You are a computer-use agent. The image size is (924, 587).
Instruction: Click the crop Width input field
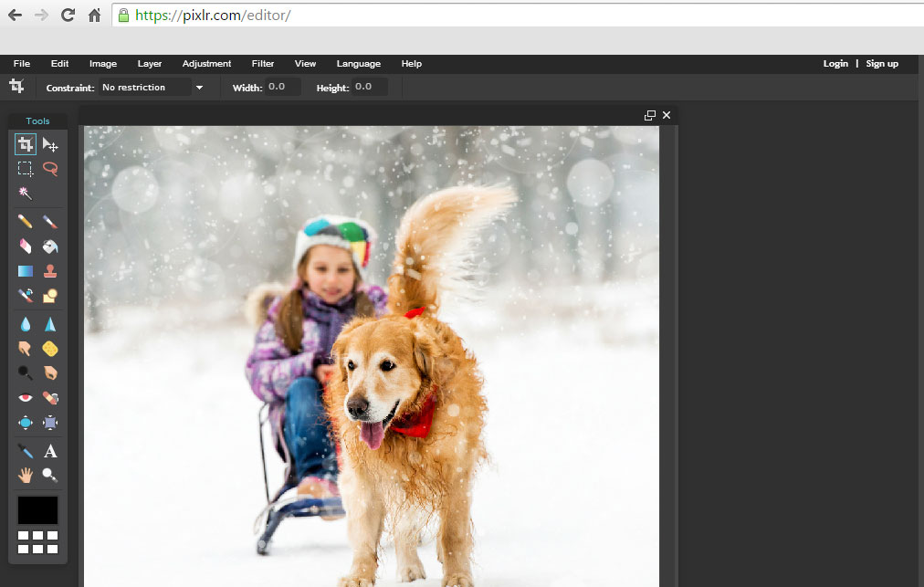(x=282, y=88)
